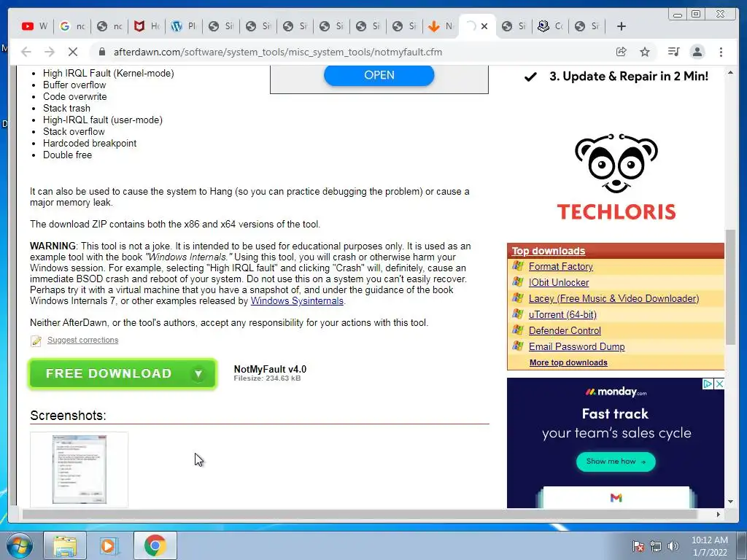747x560 pixels.
Task: Open Action Center flag tray icon
Action: 638,546
